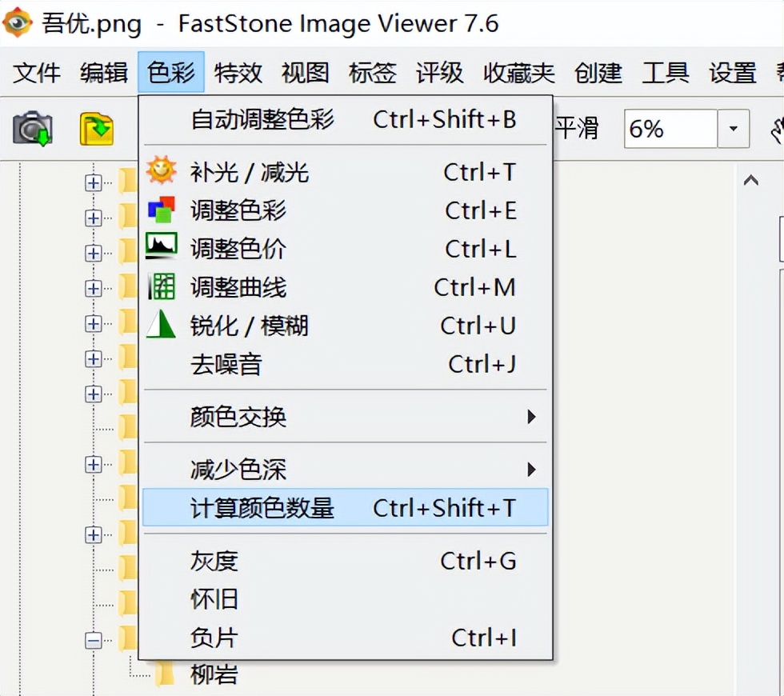
Task: Click the camera acquire-image toolbar icon
Action: [x=33, y=129]
